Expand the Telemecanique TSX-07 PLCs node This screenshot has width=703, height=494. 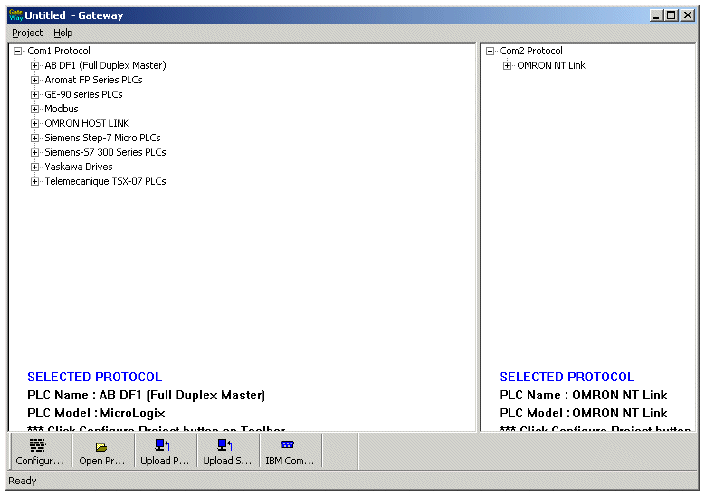point(35,182)
